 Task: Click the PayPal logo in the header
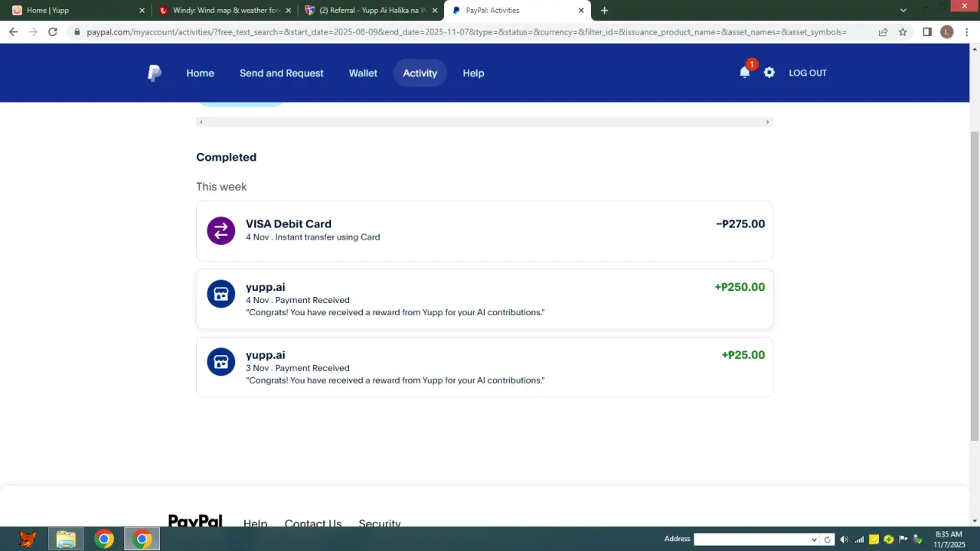pyautogui.click(x=154, y=73)
